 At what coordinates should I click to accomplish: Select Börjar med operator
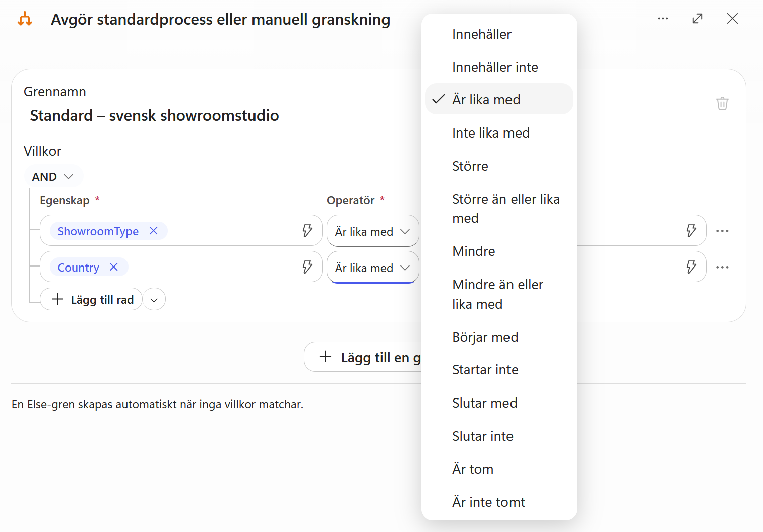[499, 337]
